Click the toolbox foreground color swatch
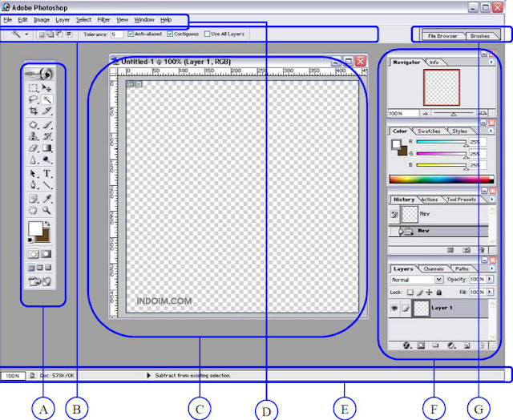Viewport: 513px width, 420px height. click(34, 228)
